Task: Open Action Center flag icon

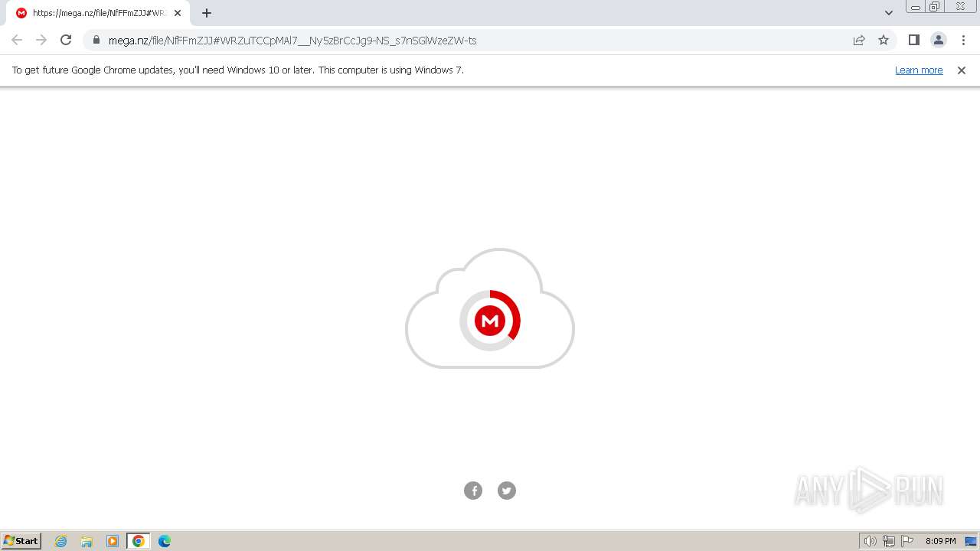Action: point(907,541)
